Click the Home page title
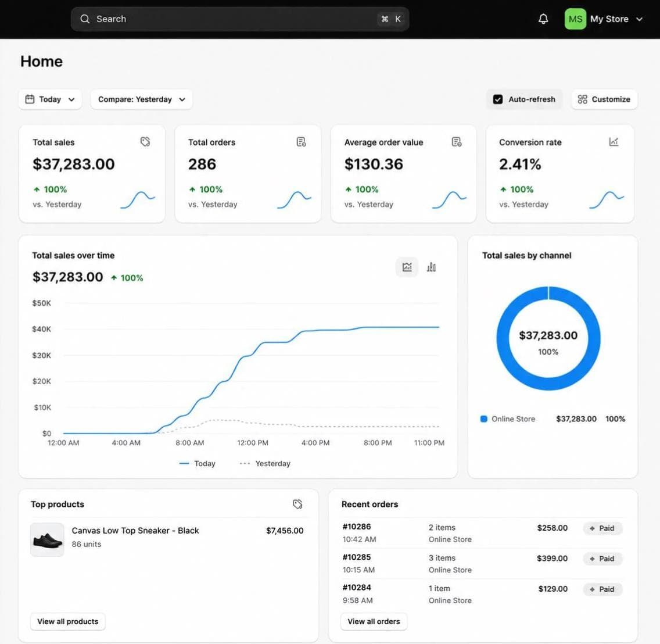This screenshot has height=644, width=660. 41,62
